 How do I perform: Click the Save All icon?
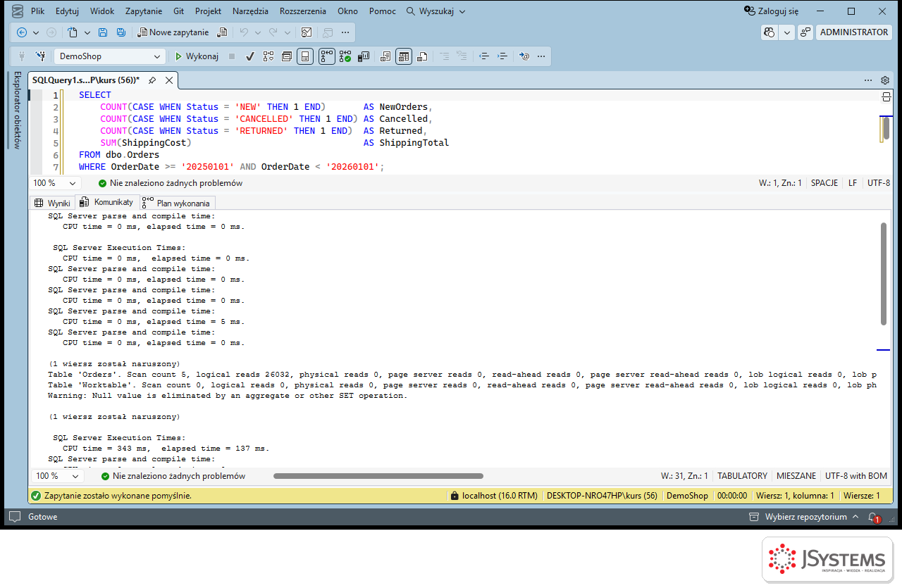[x=121, y=32]
